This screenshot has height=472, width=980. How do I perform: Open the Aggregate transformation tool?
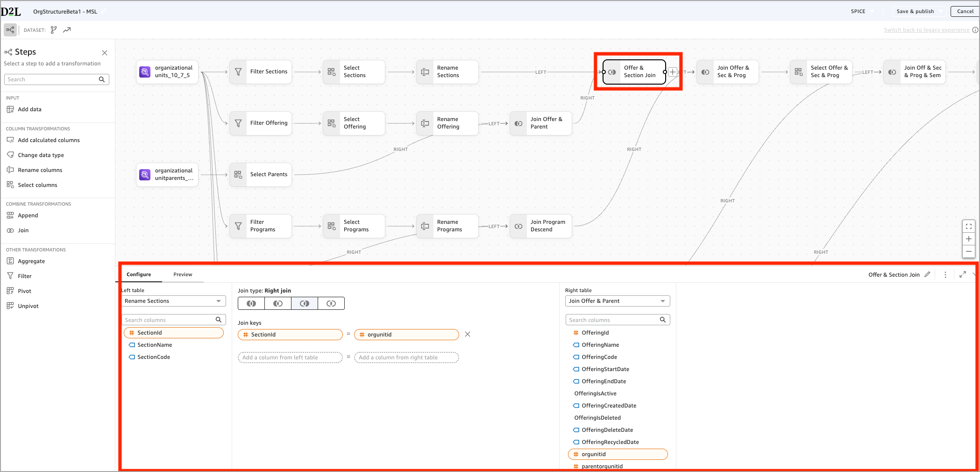pyautogui.click(x=31, y=261)
